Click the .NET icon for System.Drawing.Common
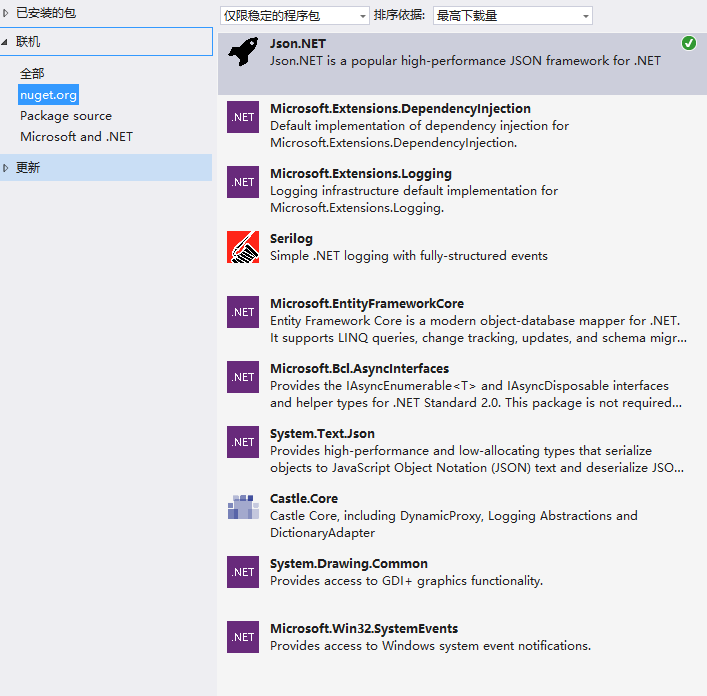Viewport: 707px width, 696px height. pyautogui.click(x=243, y=572)
